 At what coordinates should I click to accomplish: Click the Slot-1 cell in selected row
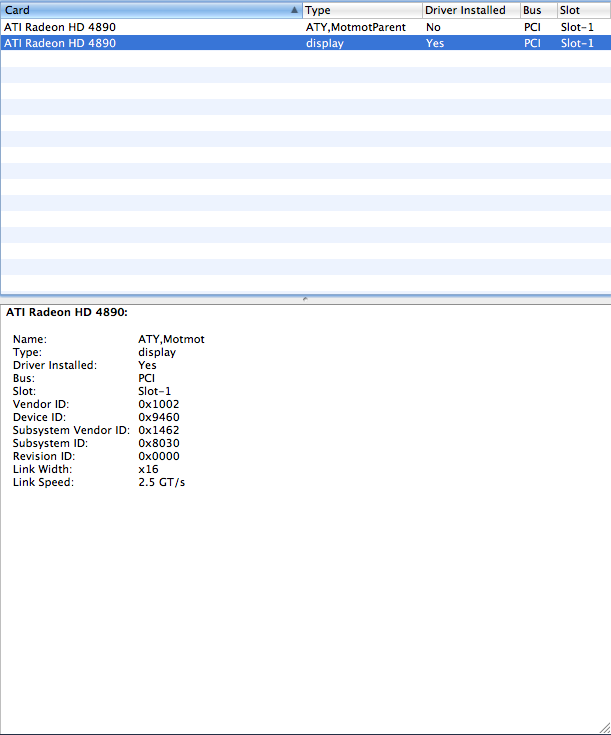click(577, 43)
